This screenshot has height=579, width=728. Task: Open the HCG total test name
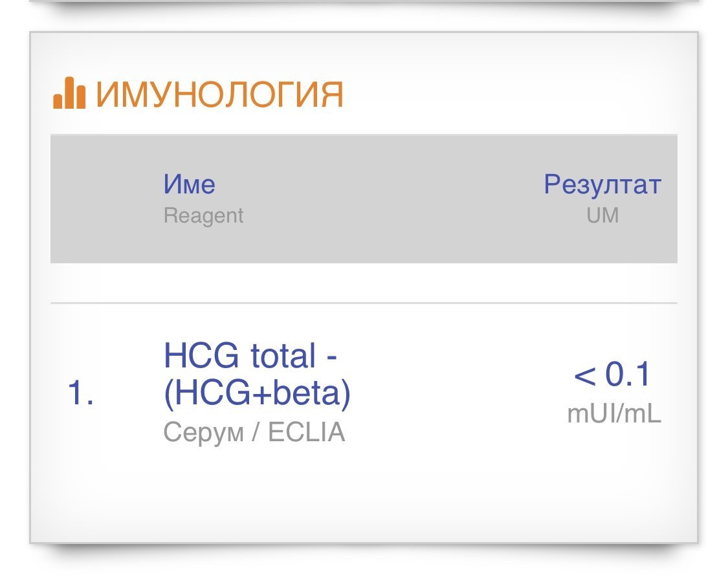(x=250, y=355)
